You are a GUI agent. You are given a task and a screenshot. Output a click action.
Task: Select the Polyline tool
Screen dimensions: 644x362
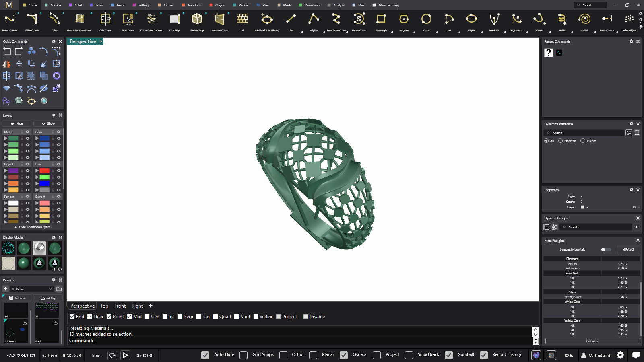[x=314, y=22]
